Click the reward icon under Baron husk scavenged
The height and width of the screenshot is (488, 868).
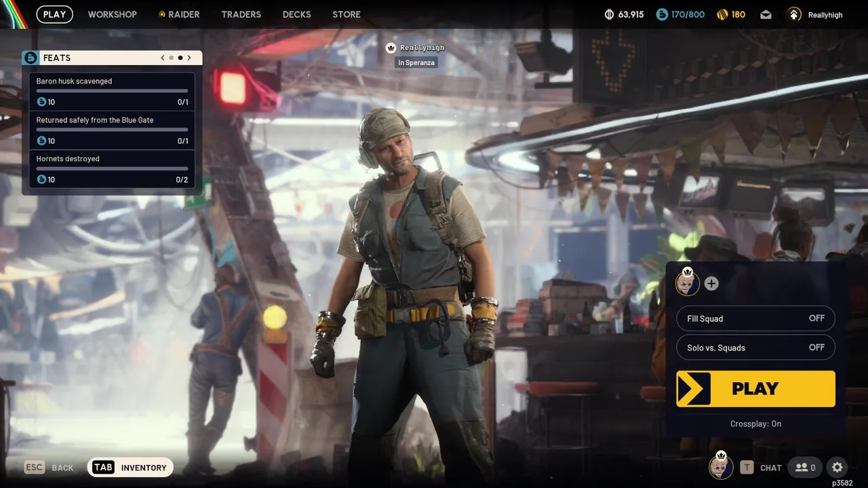pyautogui.click(x=41, y=102)
